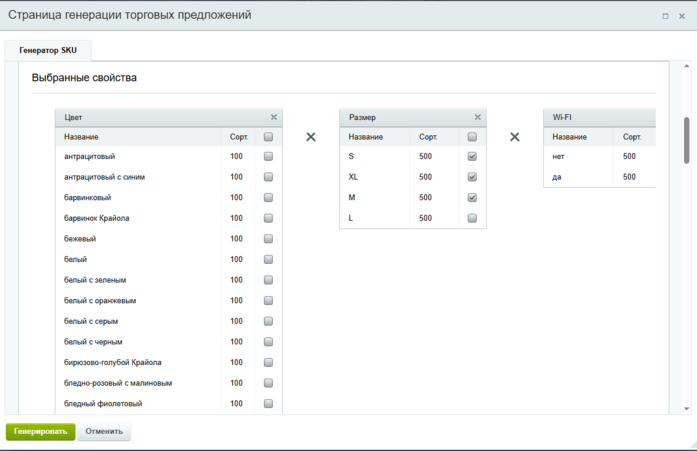Check size L checkbox
Image resolution: width=697 pixels, height=451 pixels.
[x=473, y=218]
